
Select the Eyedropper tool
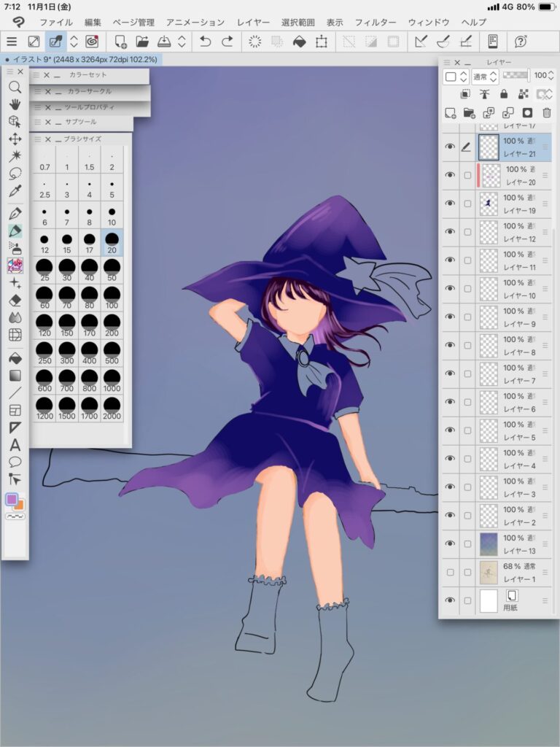pyautogui.click(x=15, y=191)
